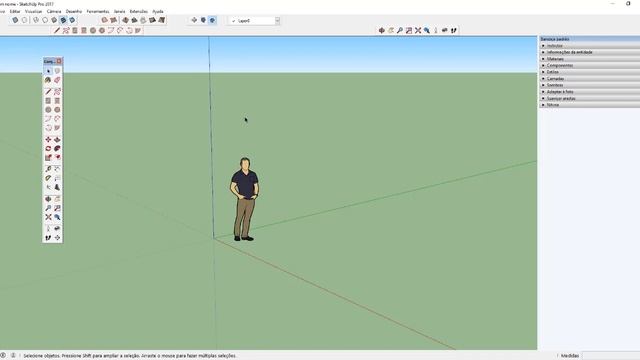Pick the Protractor tool
The image size is (640, 360).
click(48, 178)
